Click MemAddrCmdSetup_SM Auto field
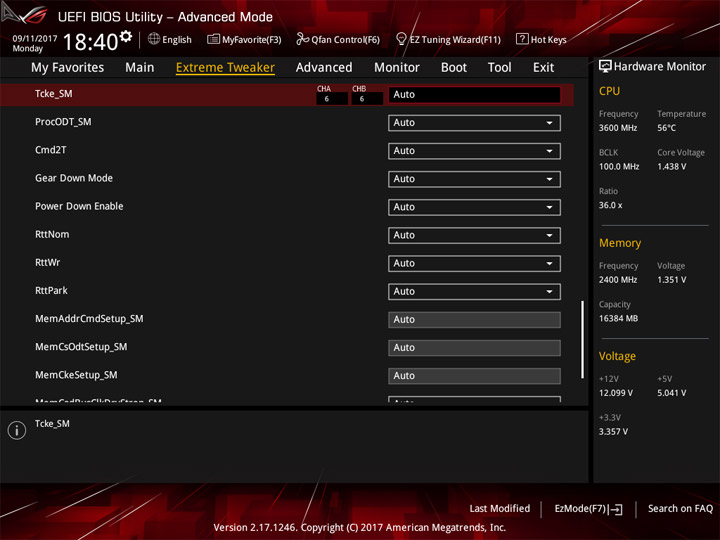720x540 pixels. point(474,320)
